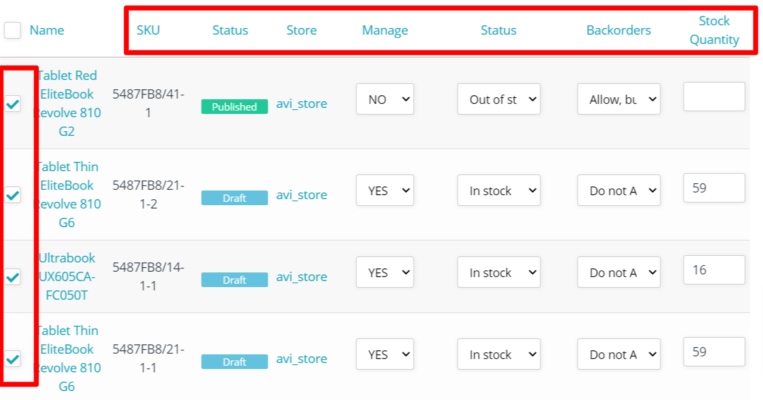Open avi_store link in the Ultrabook row
This screenshot has width=763, height=400.
coord(302,277)
